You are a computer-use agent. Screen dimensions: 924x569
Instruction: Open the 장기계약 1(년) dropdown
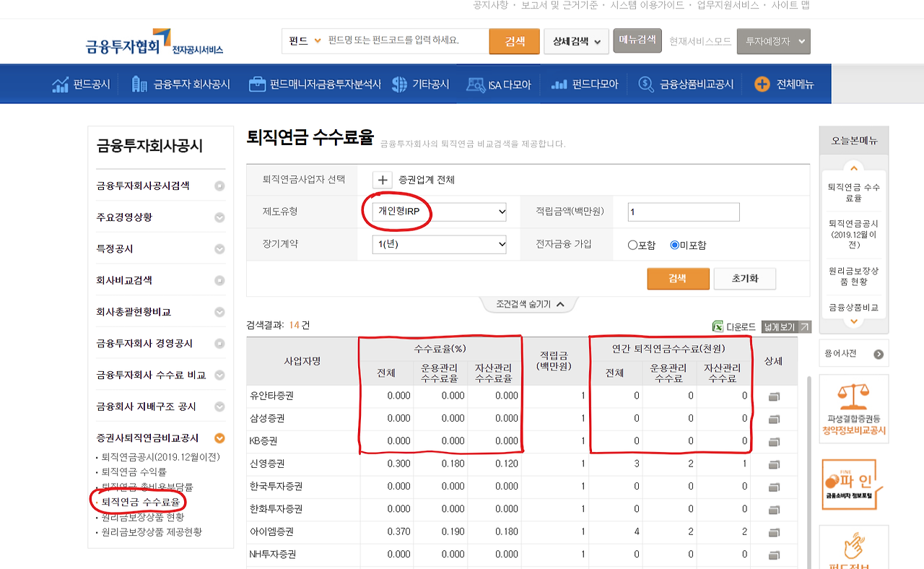(x=440, y=244)
